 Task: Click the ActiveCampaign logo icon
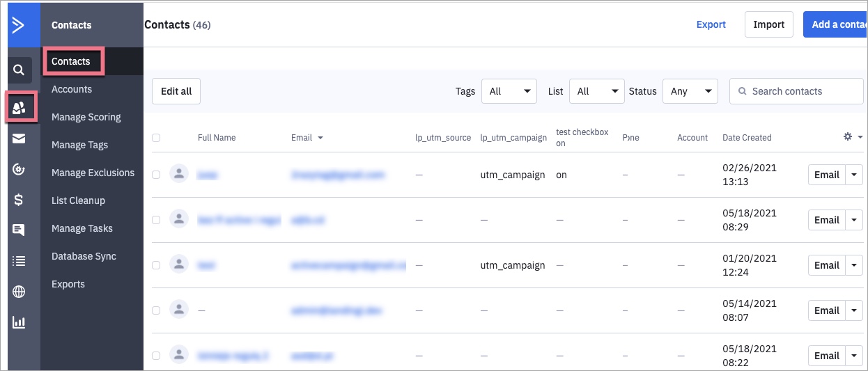[19, 26]
